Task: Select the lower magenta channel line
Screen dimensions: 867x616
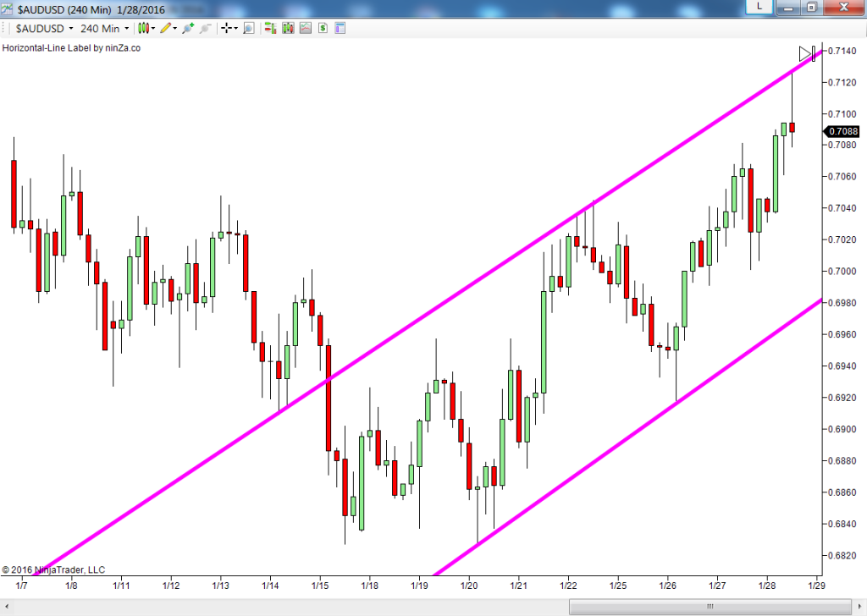Action: (627, 437)
